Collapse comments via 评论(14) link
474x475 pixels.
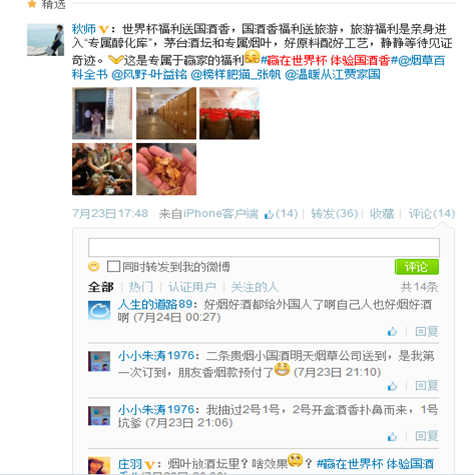coord(432,214)
